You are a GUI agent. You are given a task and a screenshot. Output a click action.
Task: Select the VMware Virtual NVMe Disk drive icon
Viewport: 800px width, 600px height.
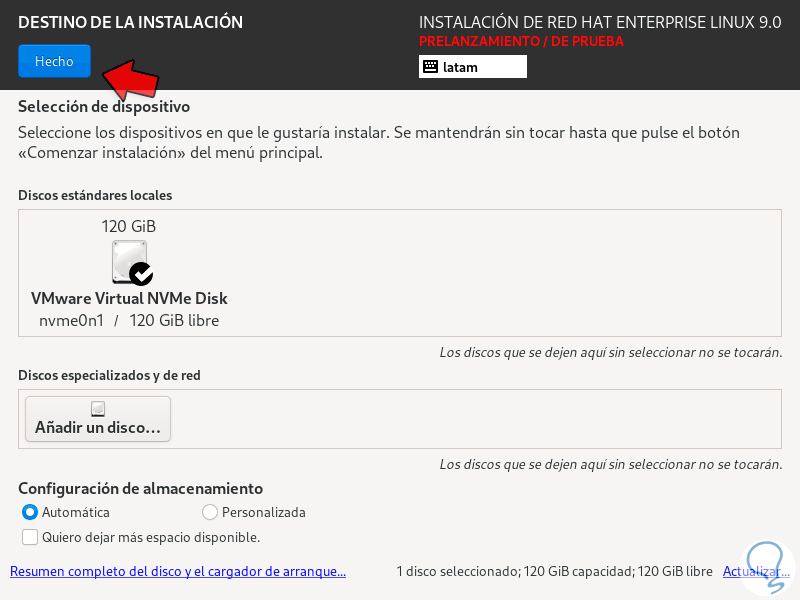click(130, 262)
